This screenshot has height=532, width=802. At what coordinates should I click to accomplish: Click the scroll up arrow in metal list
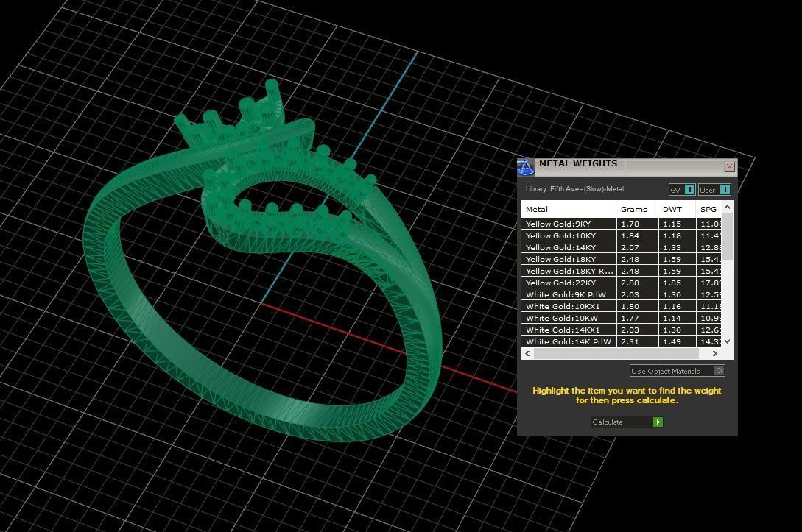[x=728, y=207]
